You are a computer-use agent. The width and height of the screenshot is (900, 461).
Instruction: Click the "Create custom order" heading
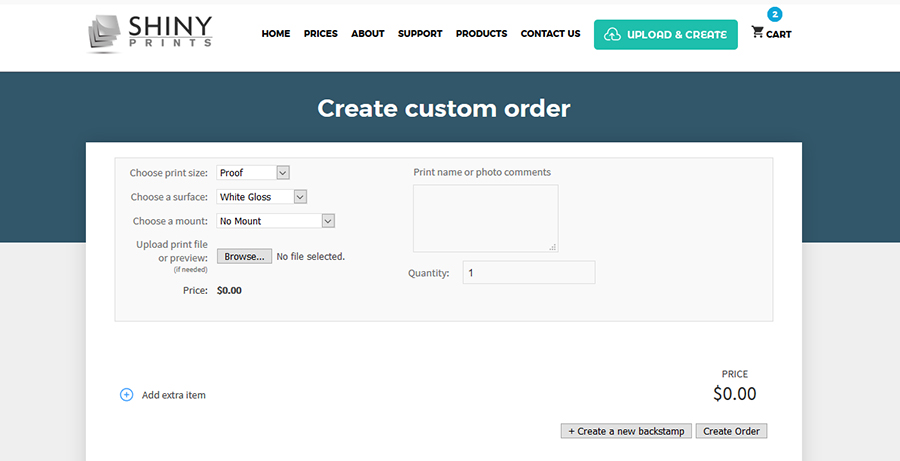click(444, 108)
